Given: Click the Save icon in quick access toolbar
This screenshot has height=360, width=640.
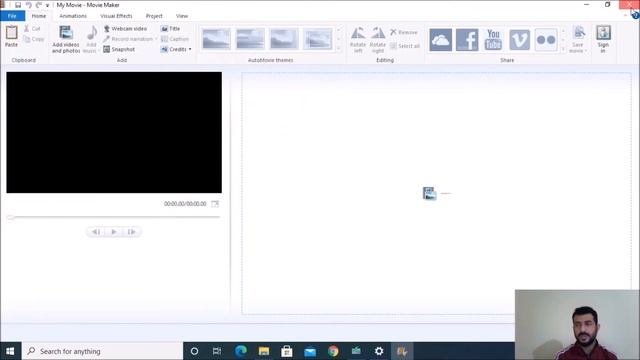Looking at the screenshot, I should pos(18,5).
